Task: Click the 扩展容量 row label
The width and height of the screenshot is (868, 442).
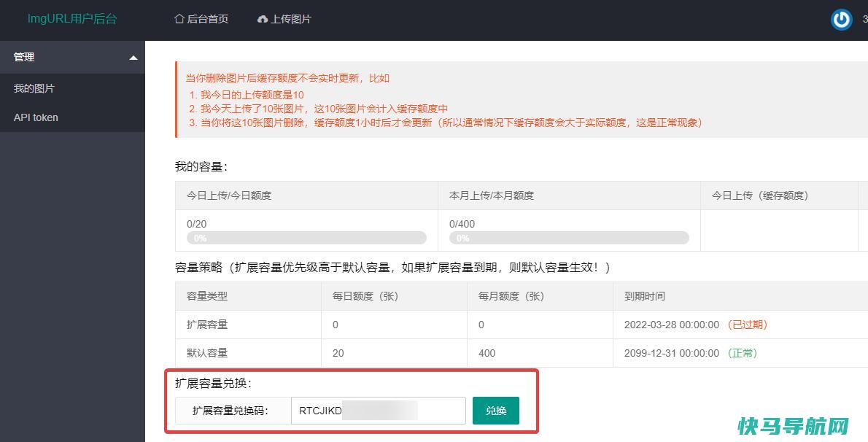Action: click(x=207, y=325)
